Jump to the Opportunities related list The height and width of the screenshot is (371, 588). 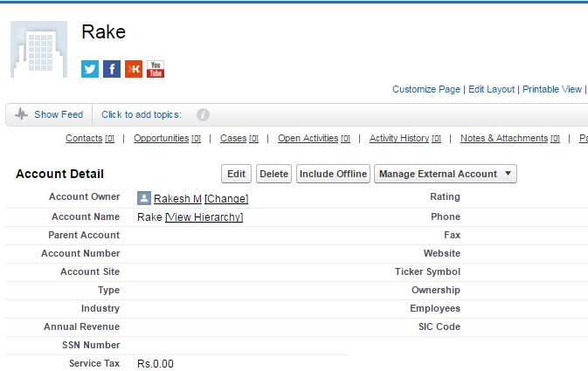point(161,138)
